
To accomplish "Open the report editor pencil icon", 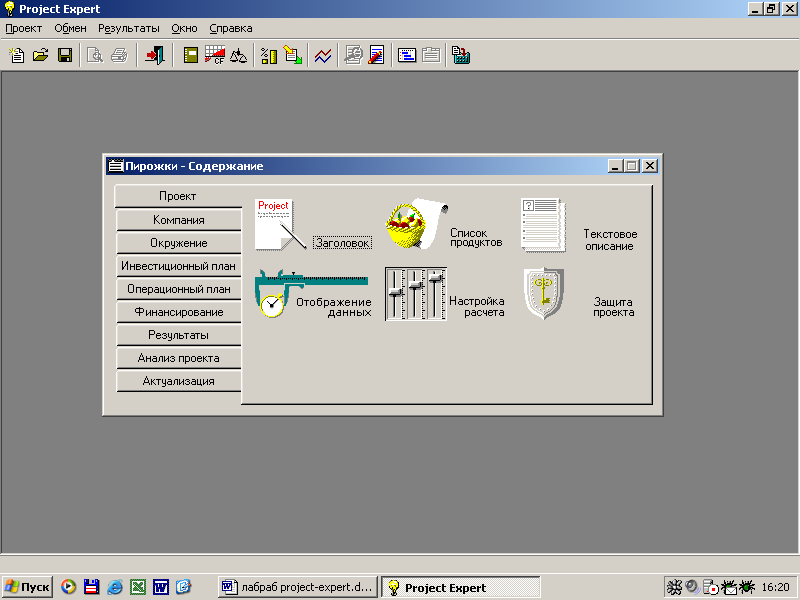I will tap(377, 55).
